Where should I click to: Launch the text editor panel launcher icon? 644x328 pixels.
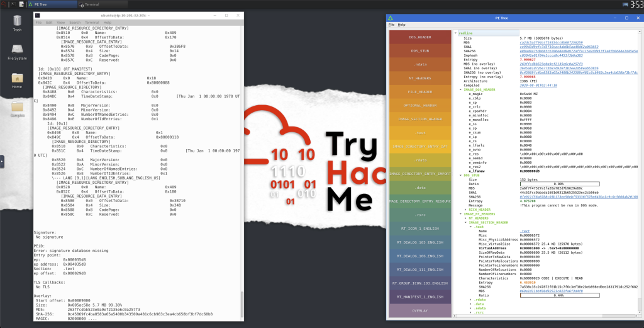[22, 4]
